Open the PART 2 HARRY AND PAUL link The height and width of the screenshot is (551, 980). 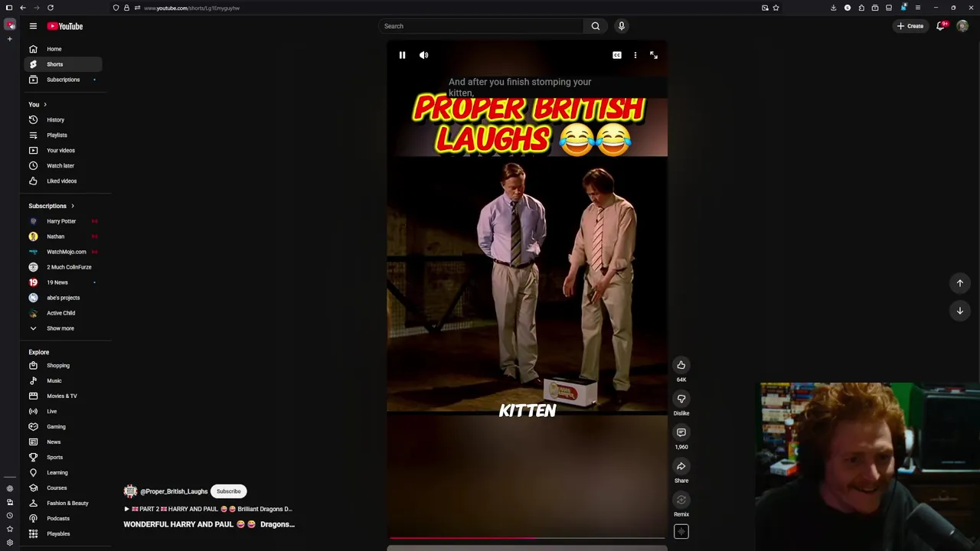(208, 509)
